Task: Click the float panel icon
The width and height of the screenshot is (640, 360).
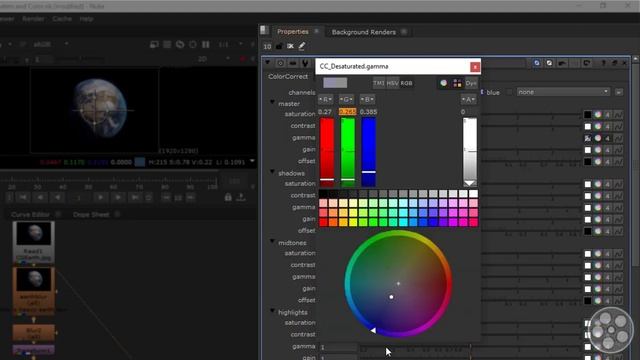Action: point(614,63)
